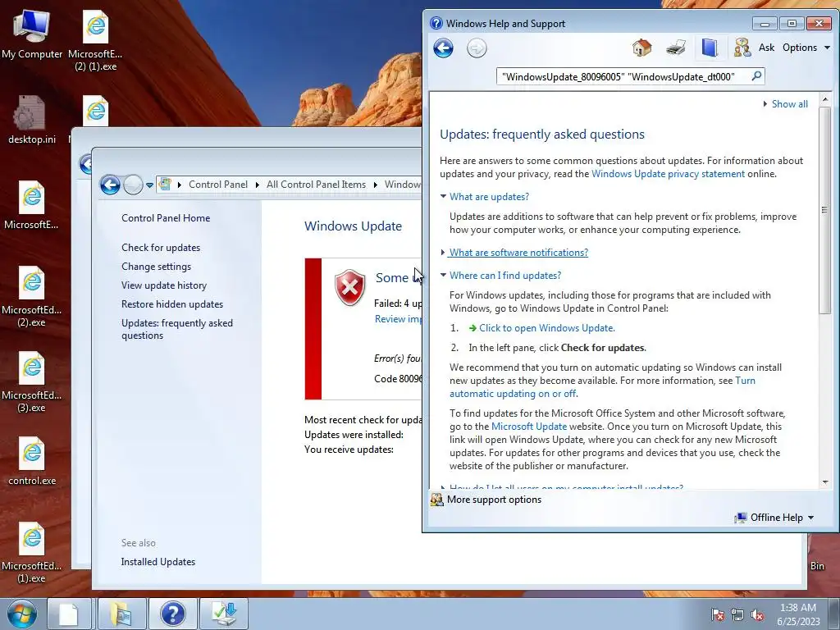Open Change settings in Windows Update
This screenshot has height=630, width=840.
click(156, 267)
